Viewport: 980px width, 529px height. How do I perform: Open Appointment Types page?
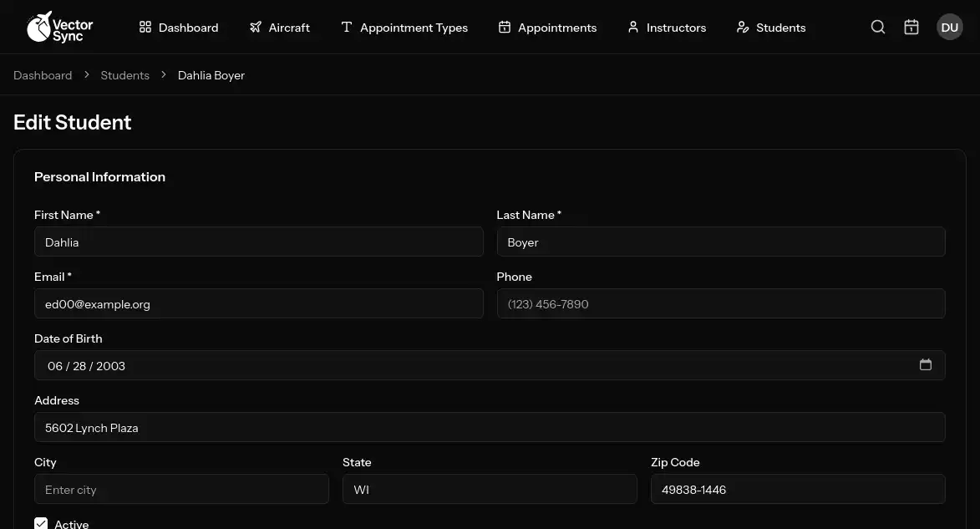click(x=404, y=28)
